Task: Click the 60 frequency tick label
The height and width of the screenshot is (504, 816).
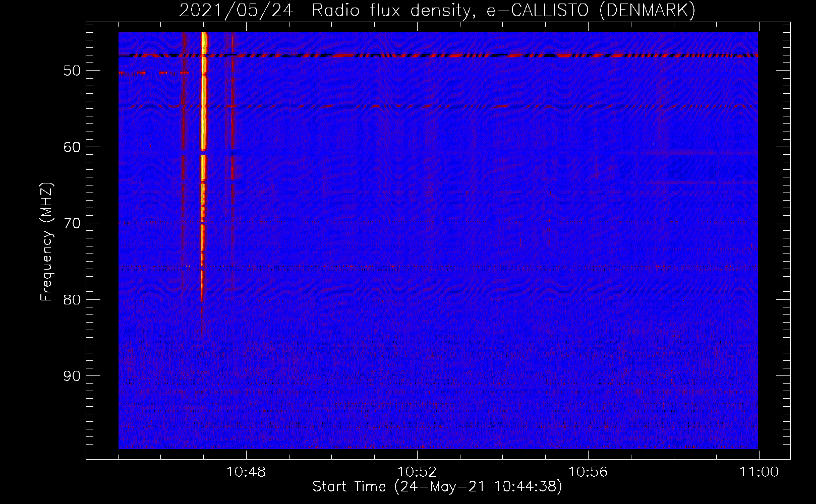Action: 72,147
